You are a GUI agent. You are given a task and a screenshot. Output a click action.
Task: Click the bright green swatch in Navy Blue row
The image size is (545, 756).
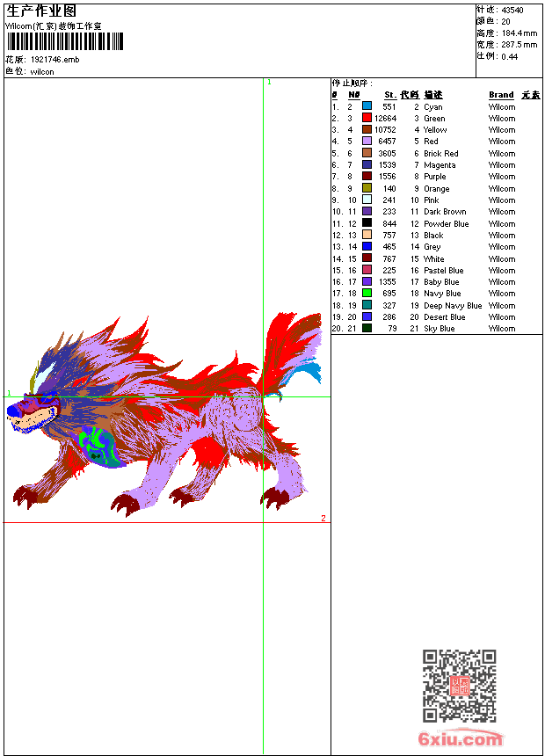367,293
